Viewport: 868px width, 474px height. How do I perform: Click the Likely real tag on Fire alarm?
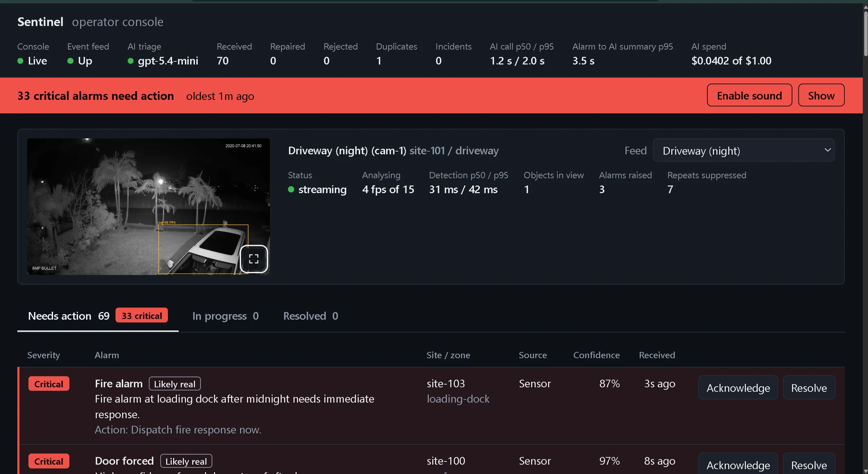[175, 384]
